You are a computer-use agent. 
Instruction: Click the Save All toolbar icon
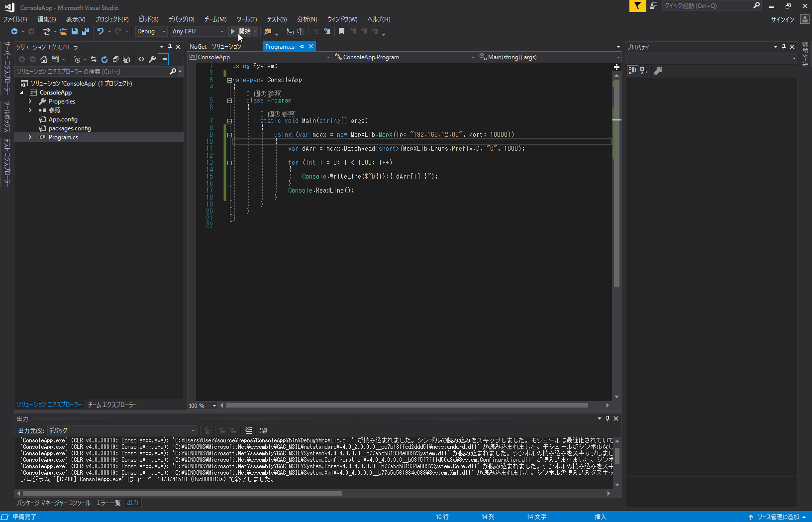(x=85, y=31)
